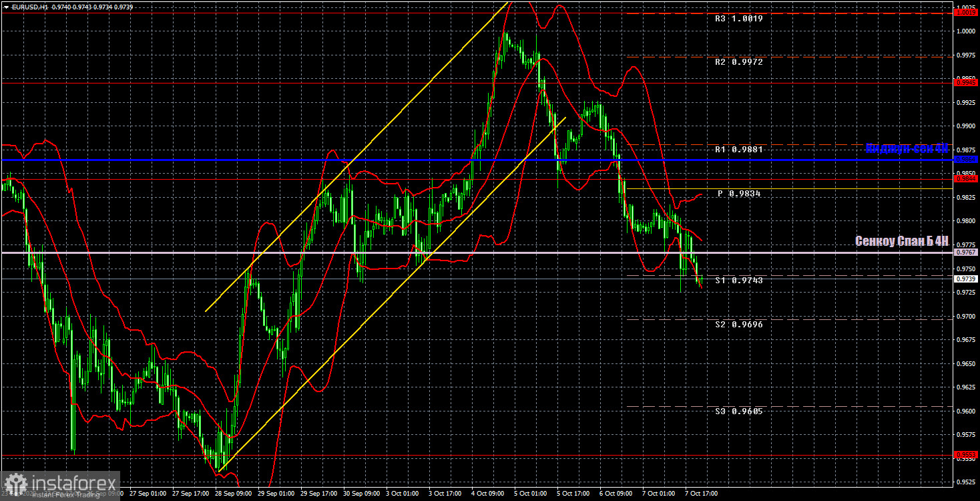Click the 5 Oct 01:00 time label
980x501 pixels.
point(531,494)
